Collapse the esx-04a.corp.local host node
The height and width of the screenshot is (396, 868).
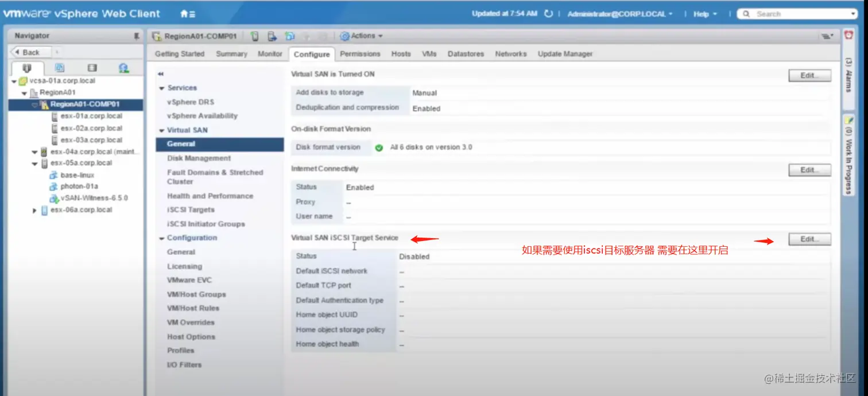click(35, 152)
